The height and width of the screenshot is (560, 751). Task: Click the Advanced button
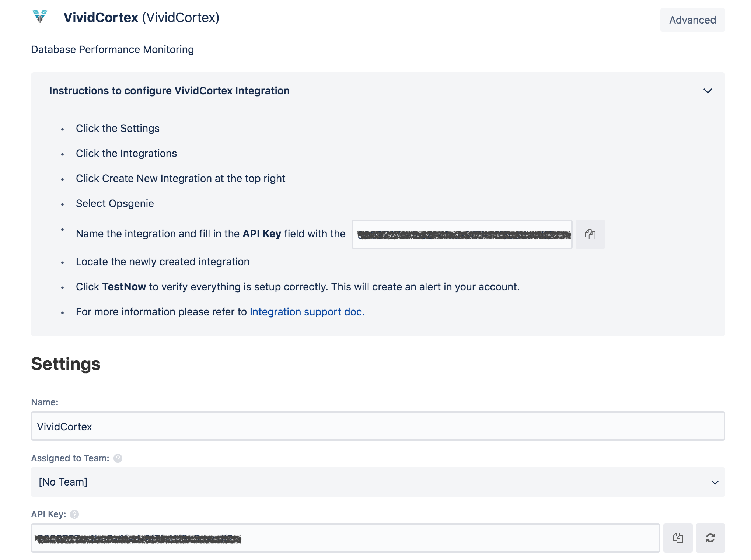(692, 20)
